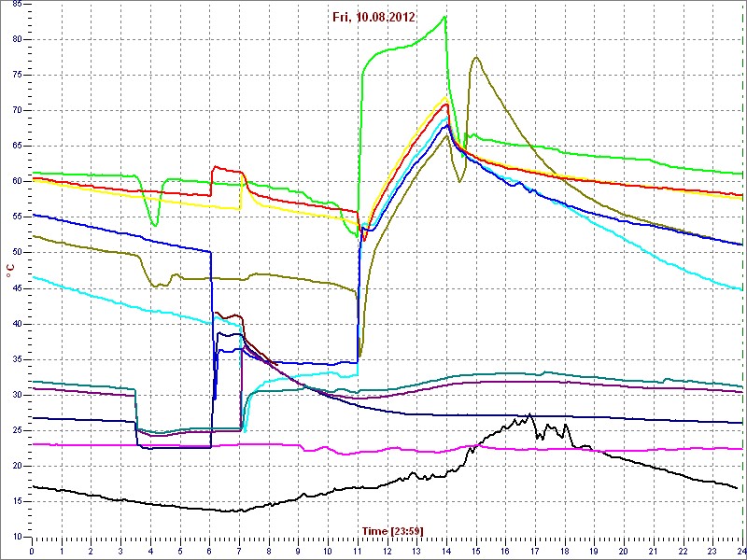Click the bright green curve's peak near 83°C
This screenshot has width=747, height=560.
(444, 17)
